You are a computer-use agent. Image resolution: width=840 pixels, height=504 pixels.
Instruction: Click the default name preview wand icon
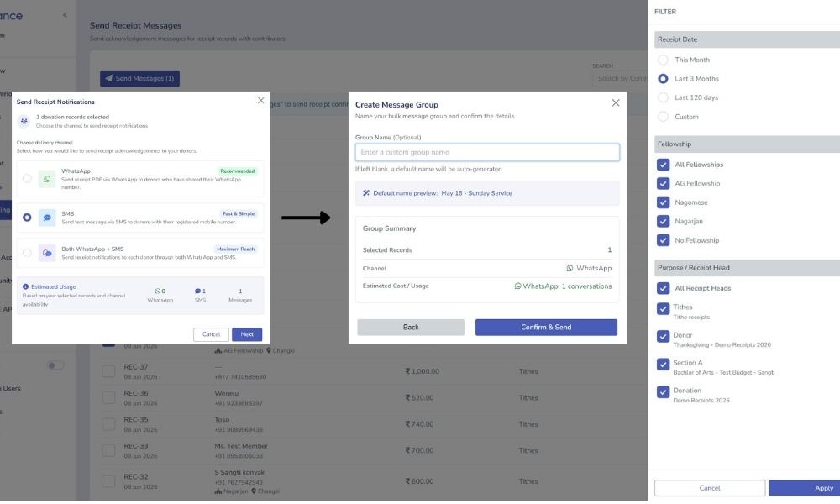(366, 193)
